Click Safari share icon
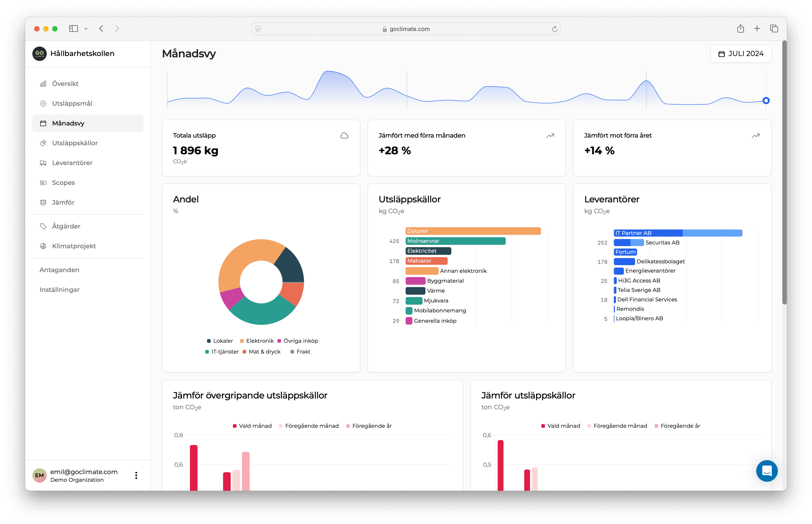Image resolution: width=812 pixels, height=524 pixels. [740, 29]
